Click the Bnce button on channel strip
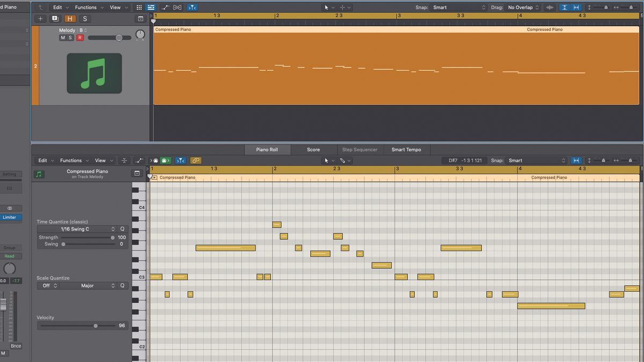 pyautogui.click(x=16, y=346)
